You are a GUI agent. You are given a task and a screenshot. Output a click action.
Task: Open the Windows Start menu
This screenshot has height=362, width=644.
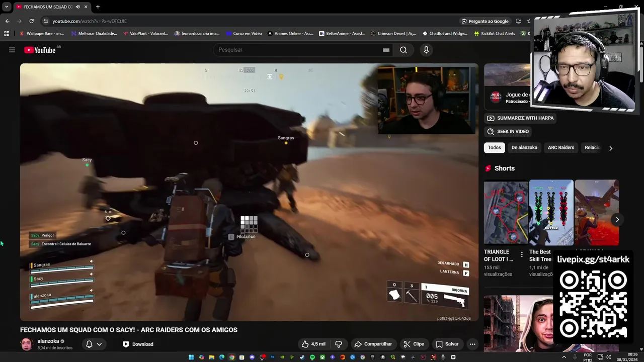tap(191, 357)
